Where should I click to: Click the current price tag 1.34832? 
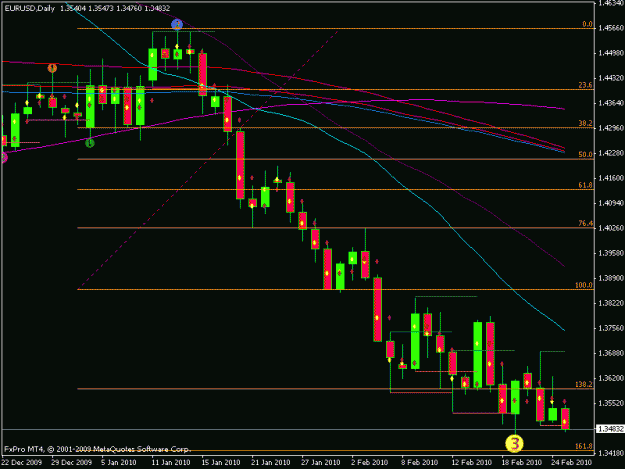(x=610, y=429)
